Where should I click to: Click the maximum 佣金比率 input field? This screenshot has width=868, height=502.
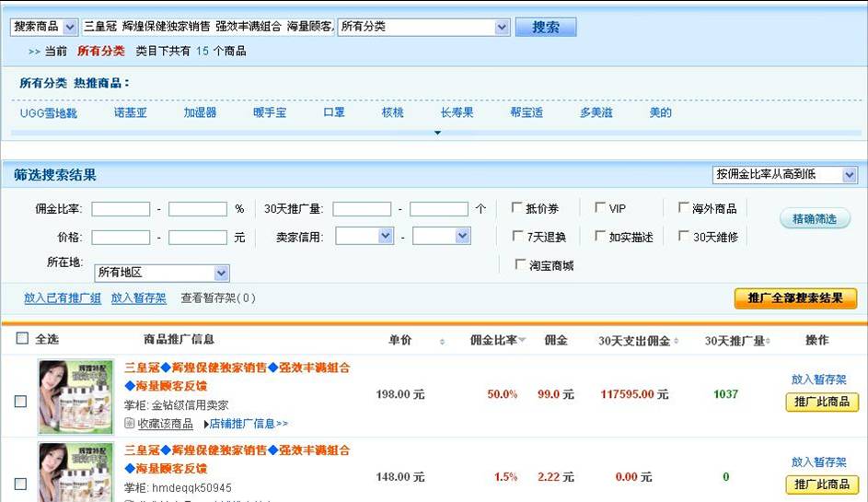click(198, 209)
